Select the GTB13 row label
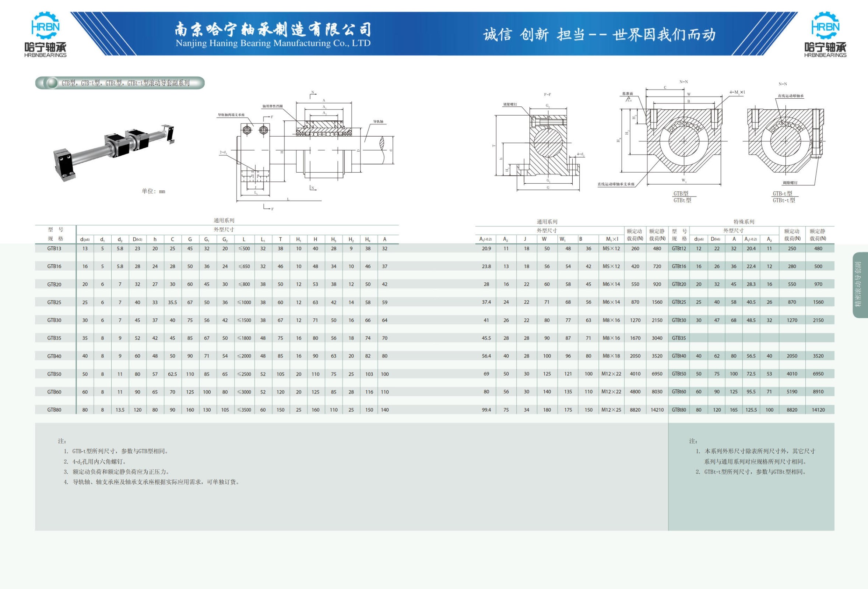The width and height of the screenshot is (868, 589). (55, 248)
